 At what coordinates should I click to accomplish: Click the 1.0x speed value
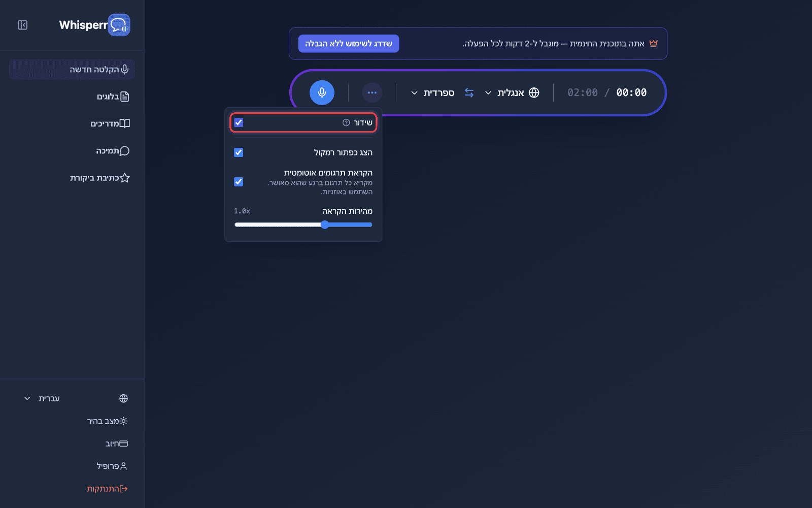(242, 211)
